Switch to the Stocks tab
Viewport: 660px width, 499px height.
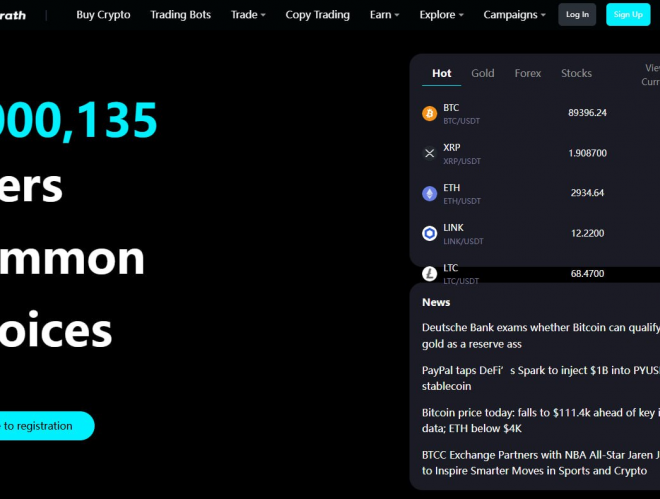pyautogui.click(x=576, y=73)
